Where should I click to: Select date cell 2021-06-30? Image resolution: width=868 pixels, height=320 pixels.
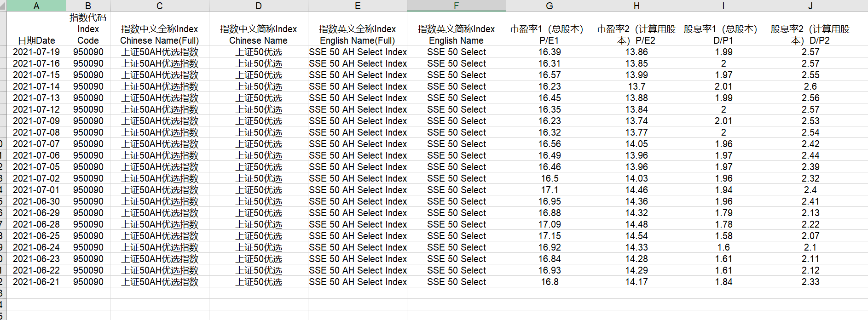click(36, 201)
